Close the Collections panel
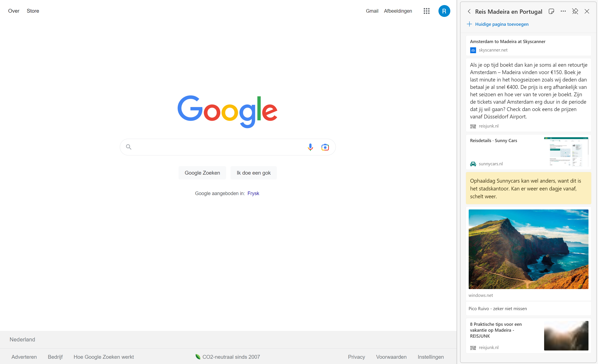598x364 pixels. click(587, 11)
